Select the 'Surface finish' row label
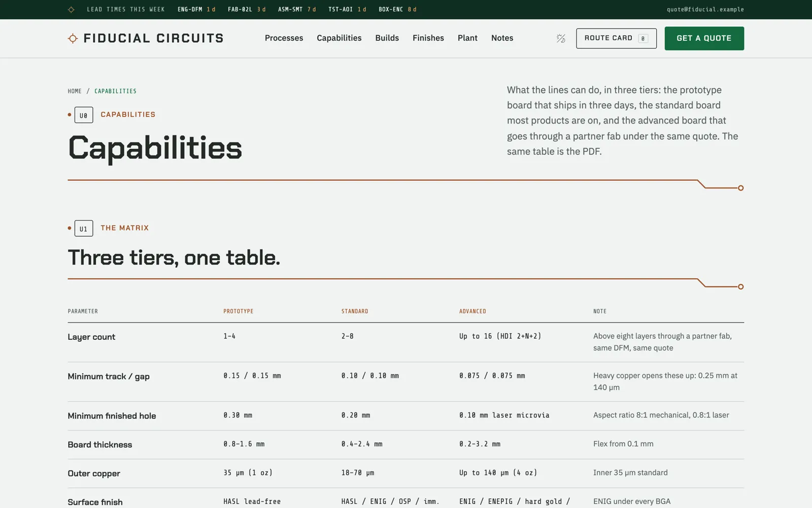 click(95, 502)
